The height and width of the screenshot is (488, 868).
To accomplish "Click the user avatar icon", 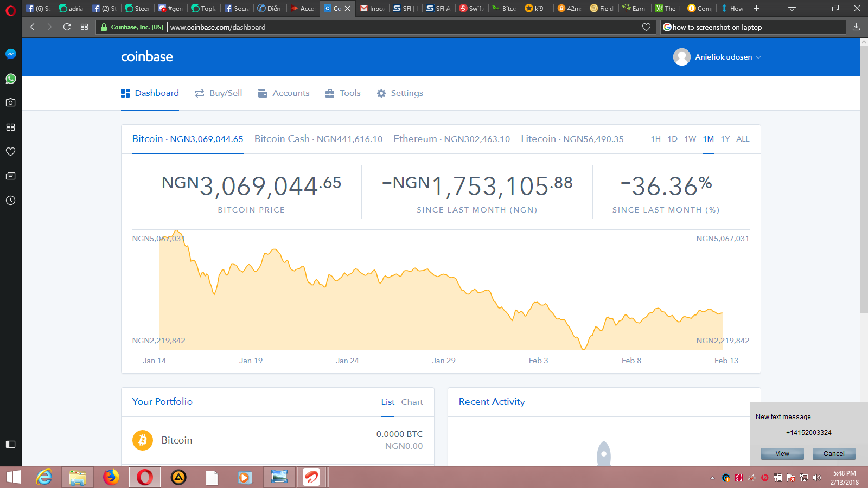I will click(682, 57).
